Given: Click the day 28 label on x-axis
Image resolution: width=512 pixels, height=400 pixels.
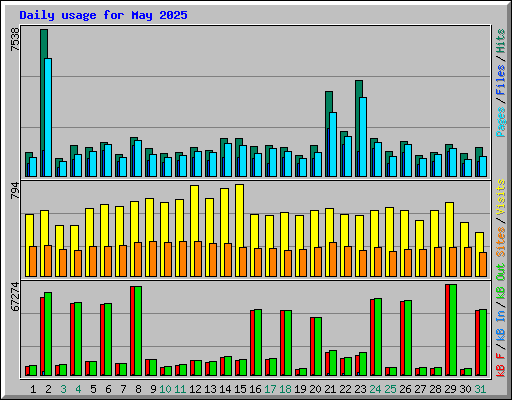Looking at the screenshot, I should 435,389.
